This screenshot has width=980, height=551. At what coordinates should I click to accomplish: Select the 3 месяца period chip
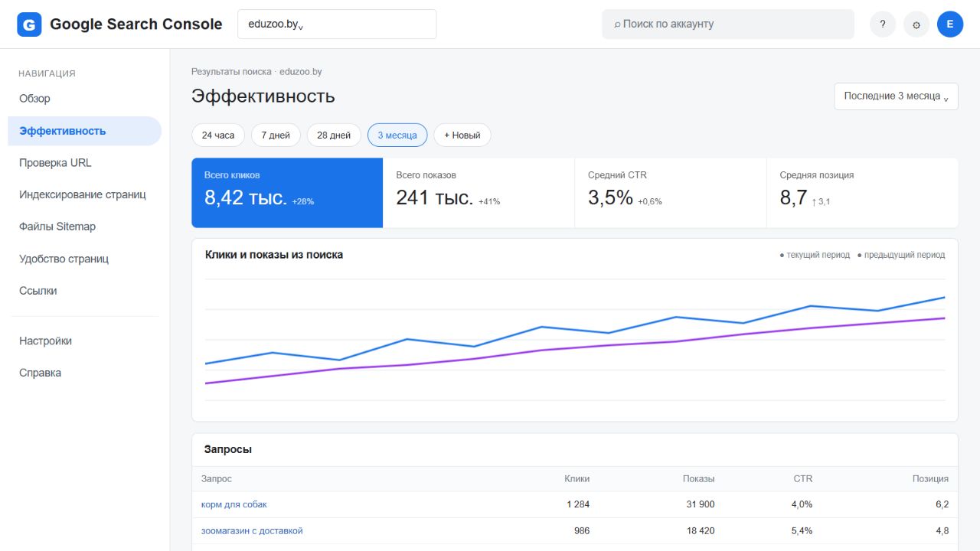click(397, 135)
